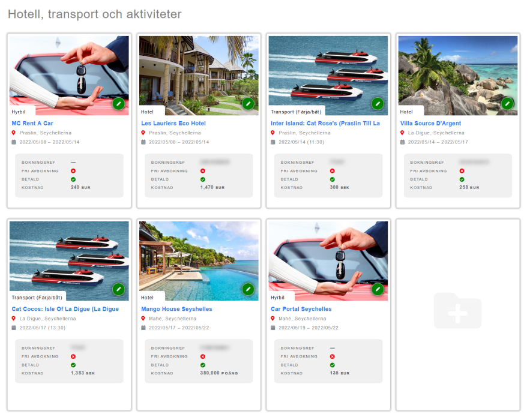The width and height of the screenshot is (530, 420).
Task: Open Mango House Seyshelles title link
Action: (x=176, y=310)
